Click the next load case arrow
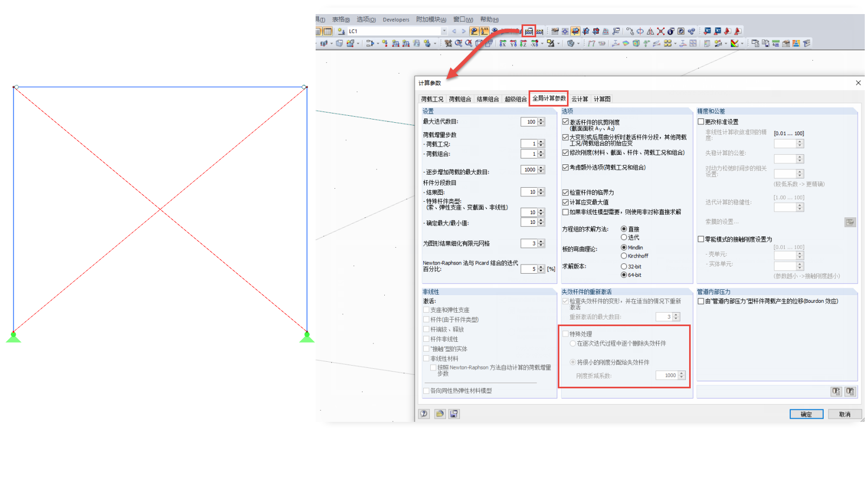This screenshot has width=868, height=483. (x=463, y=31)
